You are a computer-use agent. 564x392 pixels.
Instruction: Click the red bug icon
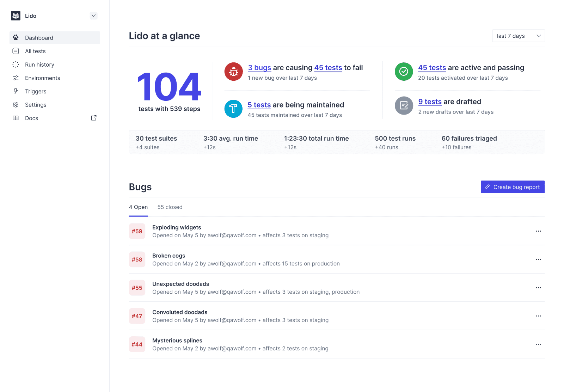pyautogui.click(x=233, y=72)
